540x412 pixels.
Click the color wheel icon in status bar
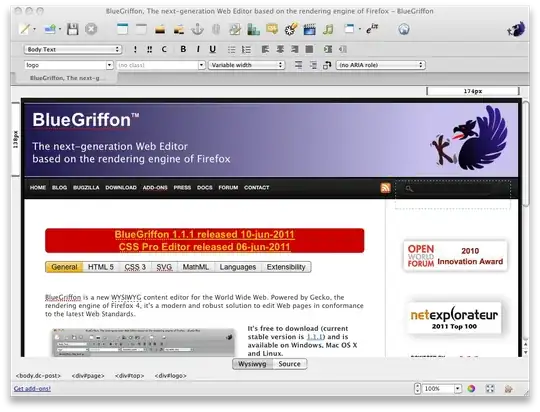471,389
